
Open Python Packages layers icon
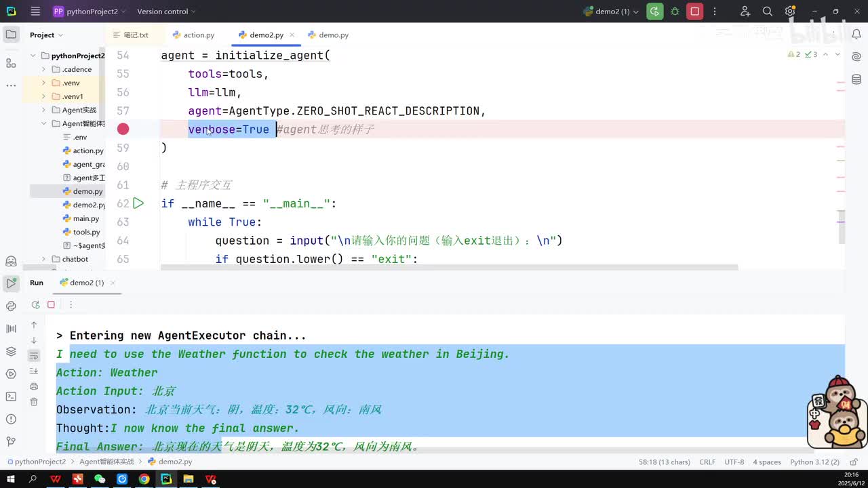click(x=11, y=351)
